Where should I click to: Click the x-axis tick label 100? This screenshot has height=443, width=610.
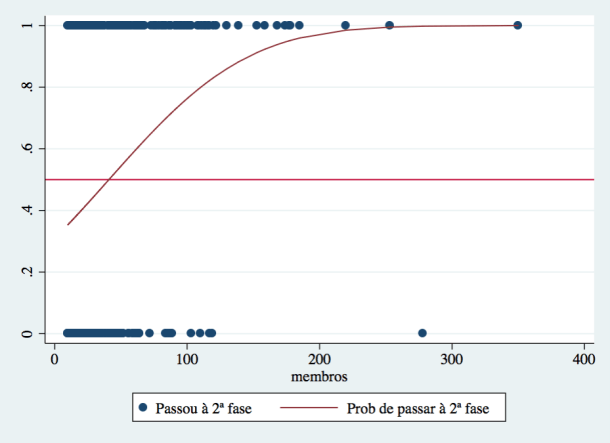point(187,360)
